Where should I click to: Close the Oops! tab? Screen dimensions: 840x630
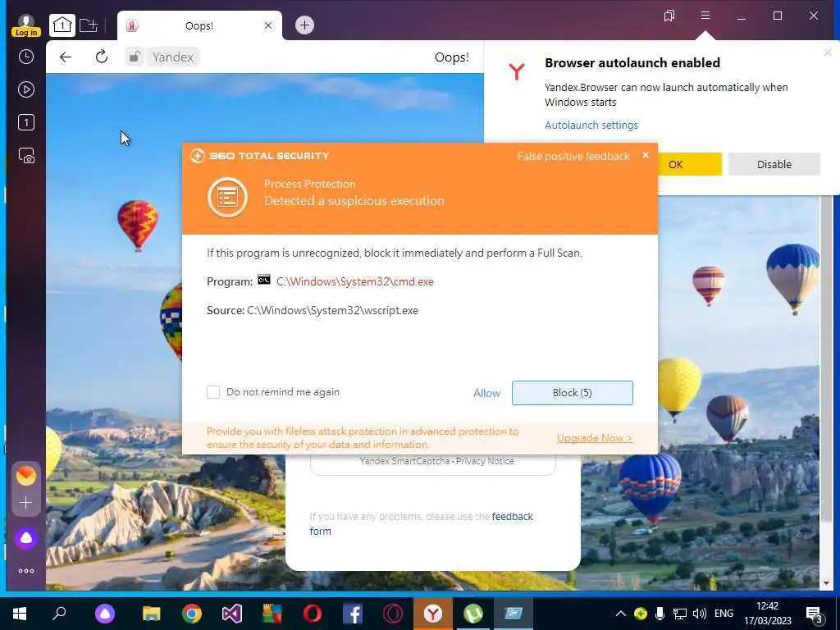[x=268, y=25]
